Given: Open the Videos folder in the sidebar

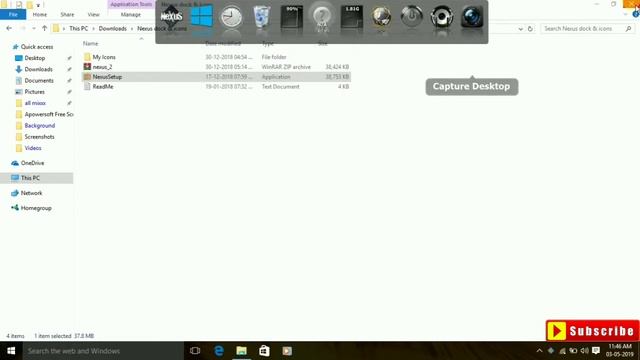Looking at the screenshot, I should pos(33,148).
